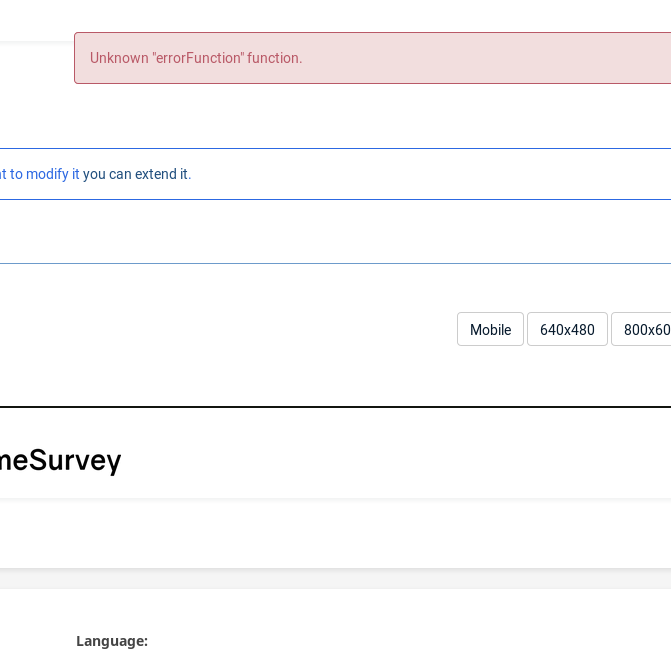This screenshot has width=671, height=649.
Task: Click blank space left of the Mobile button
Action: 250,329
